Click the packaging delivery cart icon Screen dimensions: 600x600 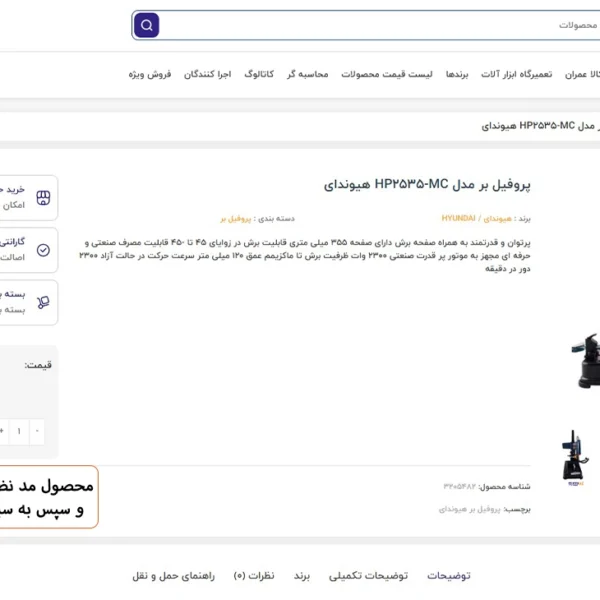tap(43, 302)
